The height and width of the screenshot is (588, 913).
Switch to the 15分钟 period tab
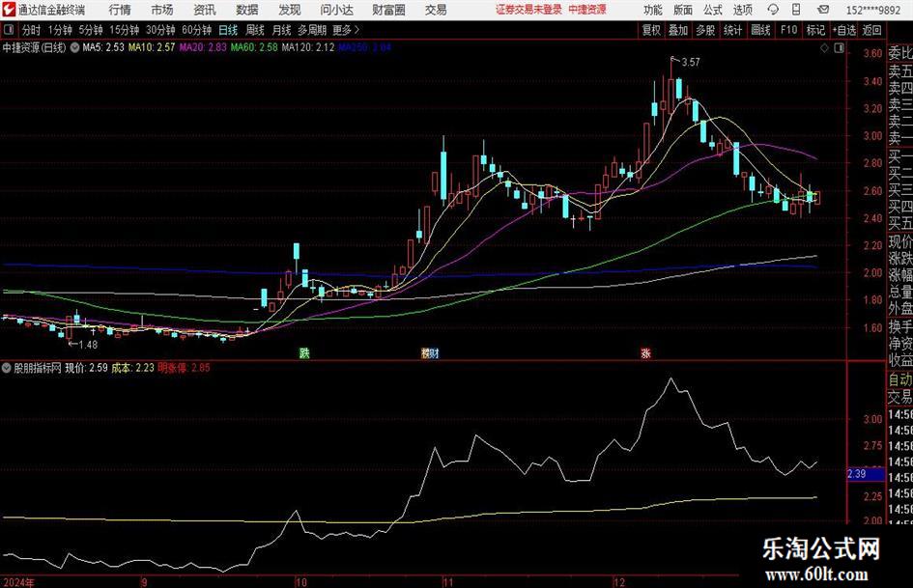click(x=125, y=30)
